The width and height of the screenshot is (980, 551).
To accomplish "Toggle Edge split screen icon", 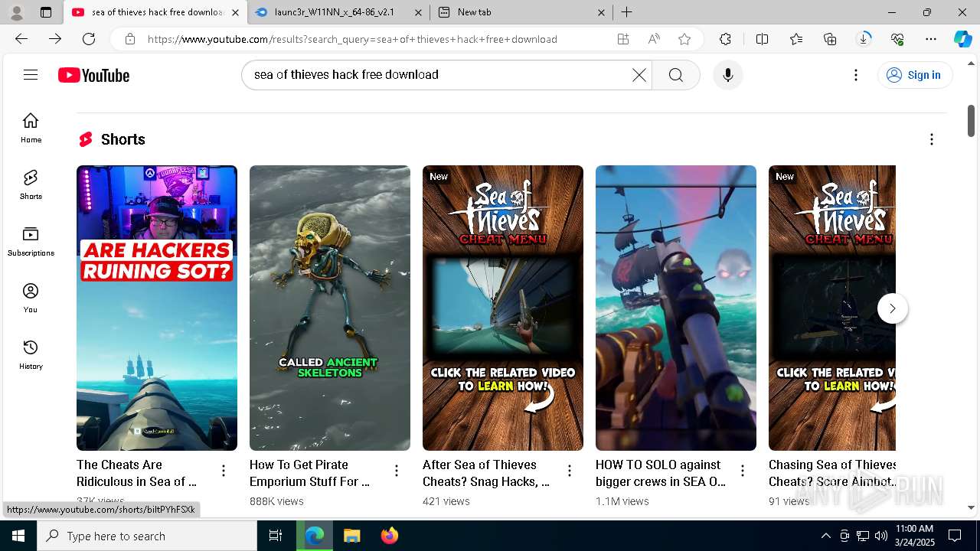I will coord(762,39).
